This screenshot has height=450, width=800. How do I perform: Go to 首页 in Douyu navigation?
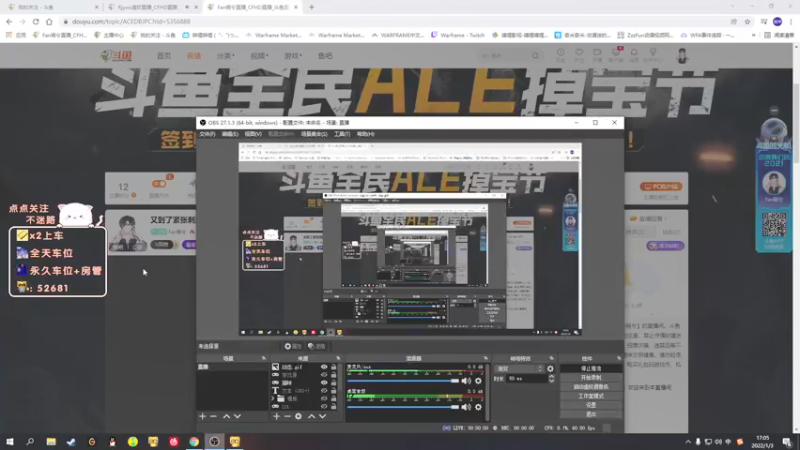coord(164,56)
